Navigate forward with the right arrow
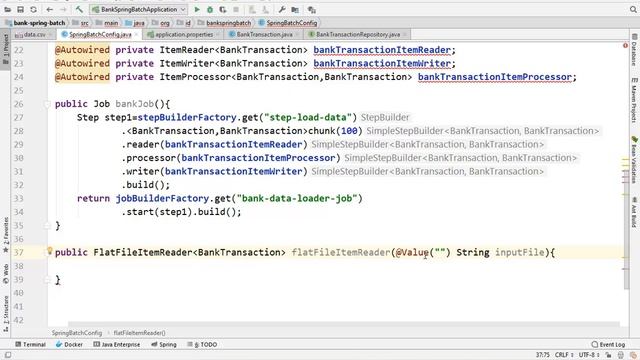Image resolution: width=640 pixels, height=360 pixels. tap(63, 9)
